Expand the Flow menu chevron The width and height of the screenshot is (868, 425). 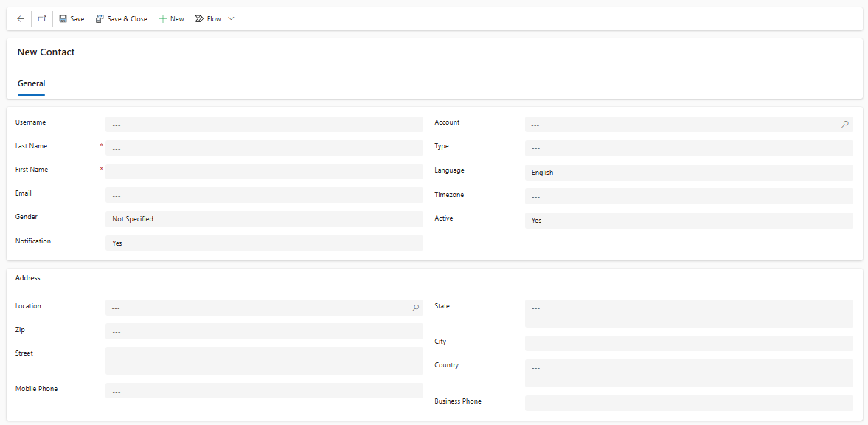point(232,19)
